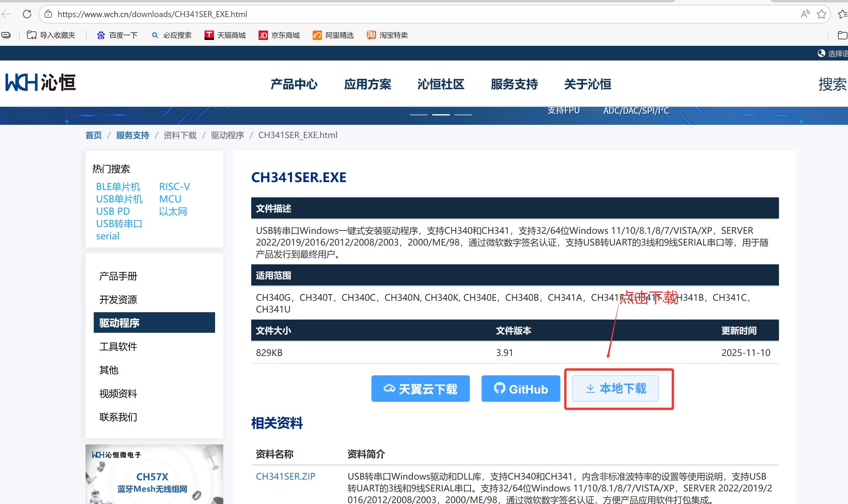Image resolution: width=848 pixels, height=504 pixels.
Task: Click the read aloud icon in address bar
Action: point(805,14)
